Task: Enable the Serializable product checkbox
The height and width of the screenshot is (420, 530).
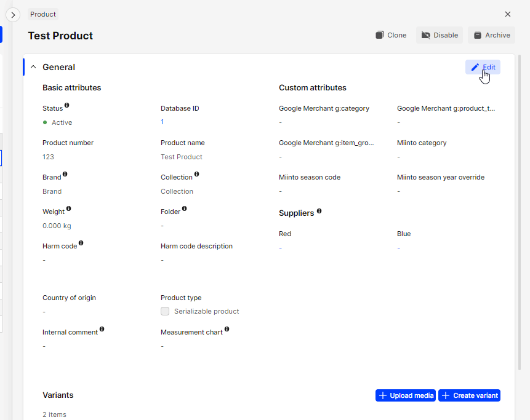Action: [x=165, y=311]
